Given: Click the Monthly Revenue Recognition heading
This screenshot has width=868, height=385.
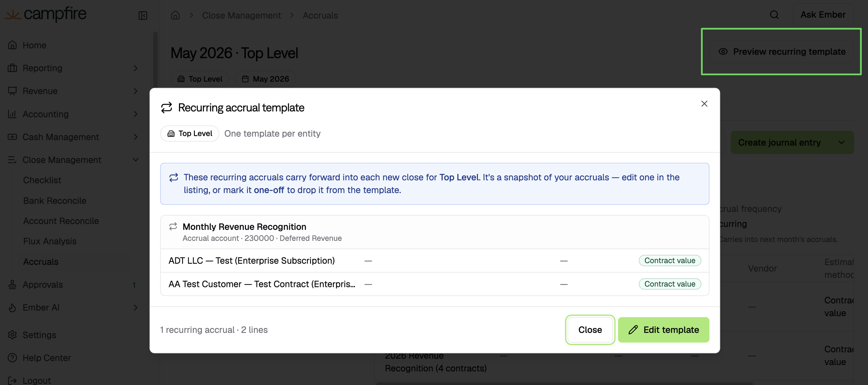Looking at the screenshot, I should 244,227.
